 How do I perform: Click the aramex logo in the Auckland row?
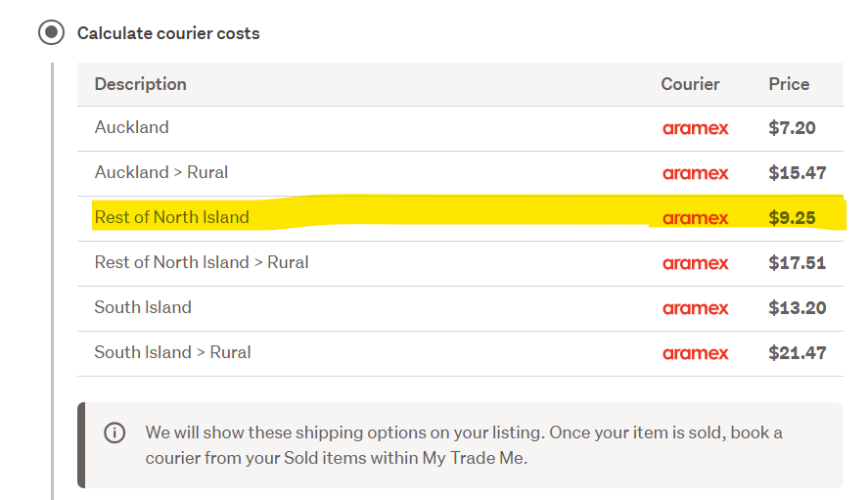click(x=695, y=128)
